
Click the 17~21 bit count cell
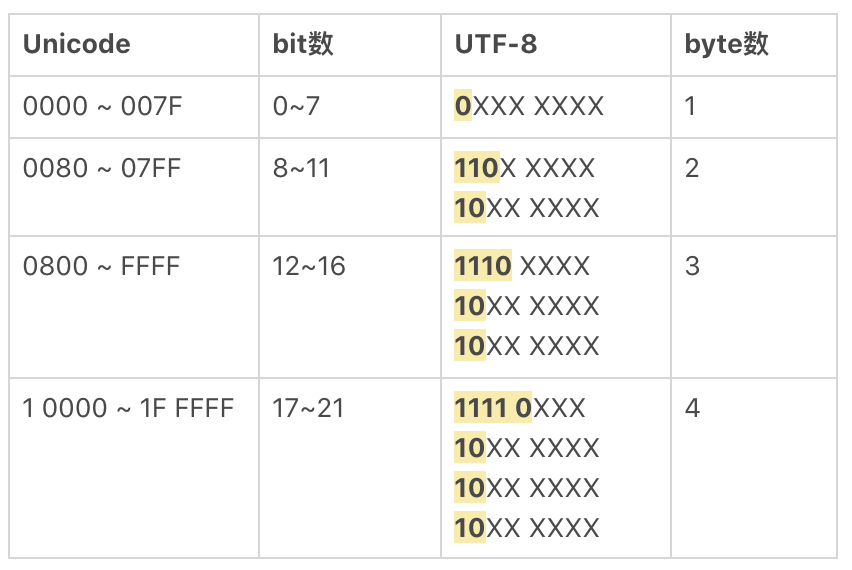click(308, 407)
